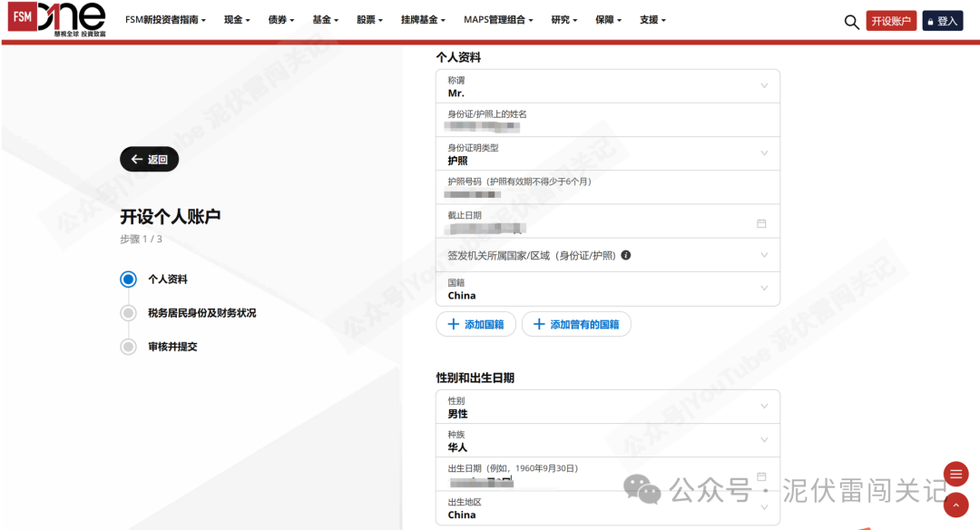This screenshot has width=980, height=530.
Task: Click the calendar icon in 截止日期 field
Action: point(761,223)
